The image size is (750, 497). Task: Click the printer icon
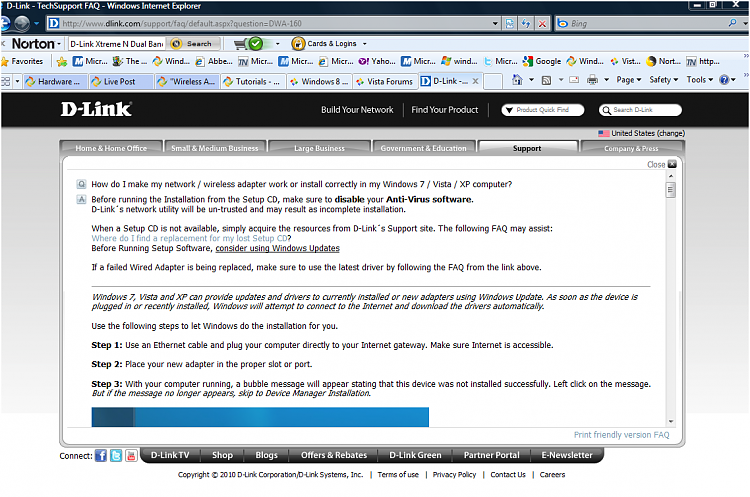[593, 80]
